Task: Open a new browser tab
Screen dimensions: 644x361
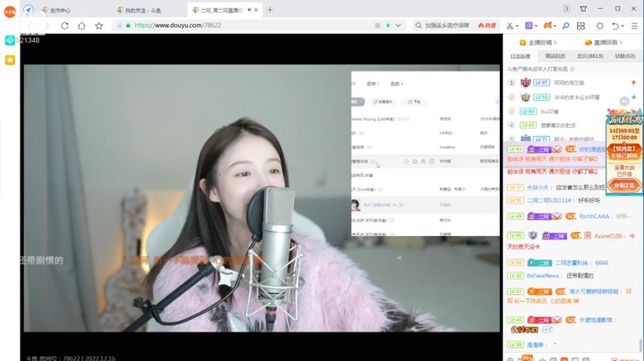Action: click(x=270, y=10)
